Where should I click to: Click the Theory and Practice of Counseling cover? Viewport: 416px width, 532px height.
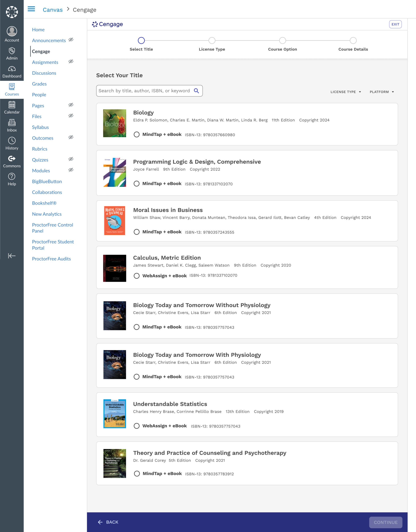[114, 463]
